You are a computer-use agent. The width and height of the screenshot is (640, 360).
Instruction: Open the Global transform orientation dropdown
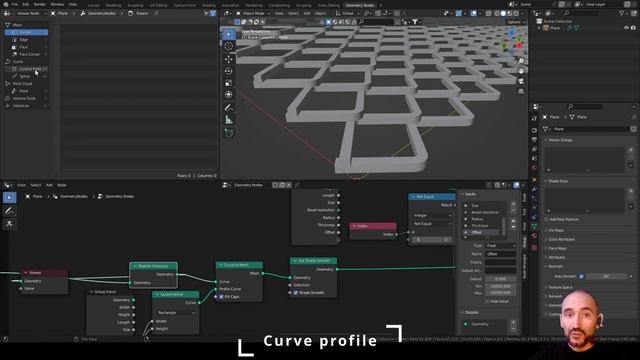coord(346,13)
